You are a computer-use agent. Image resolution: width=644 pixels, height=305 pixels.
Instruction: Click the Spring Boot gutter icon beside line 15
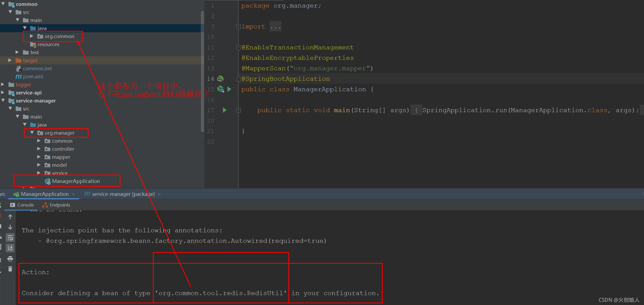pos(220,89)
